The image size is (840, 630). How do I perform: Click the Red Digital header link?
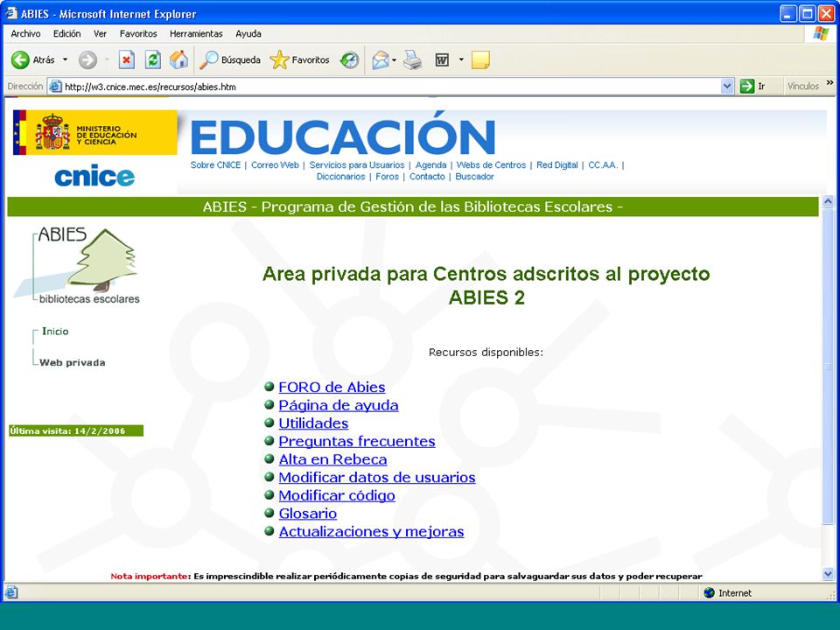point(557,165)
